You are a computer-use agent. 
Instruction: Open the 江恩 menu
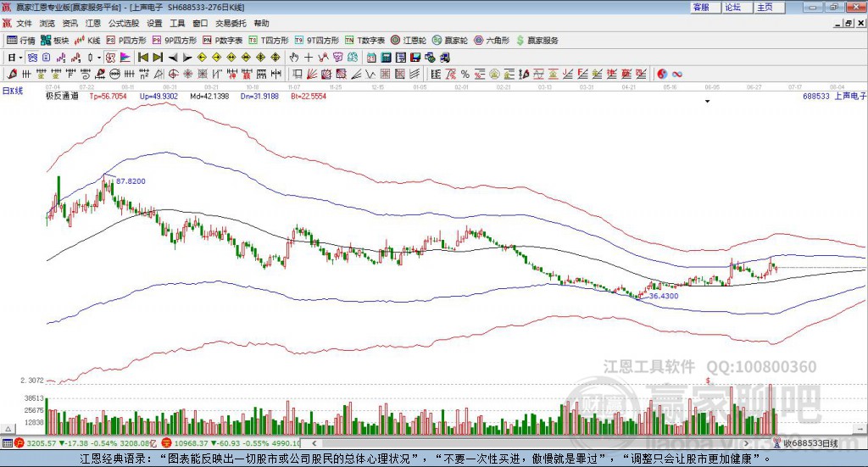[x=93, y=23]
